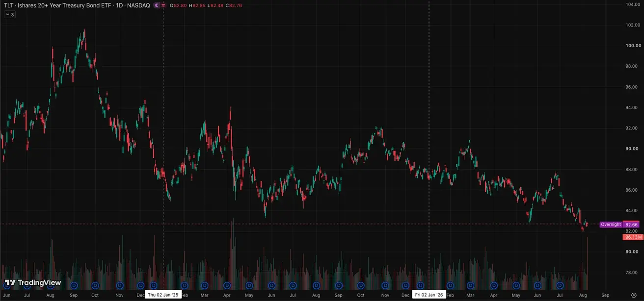Click the open value O82.80
This screenshot has height=301, width=644.
[x=178, y=5]
